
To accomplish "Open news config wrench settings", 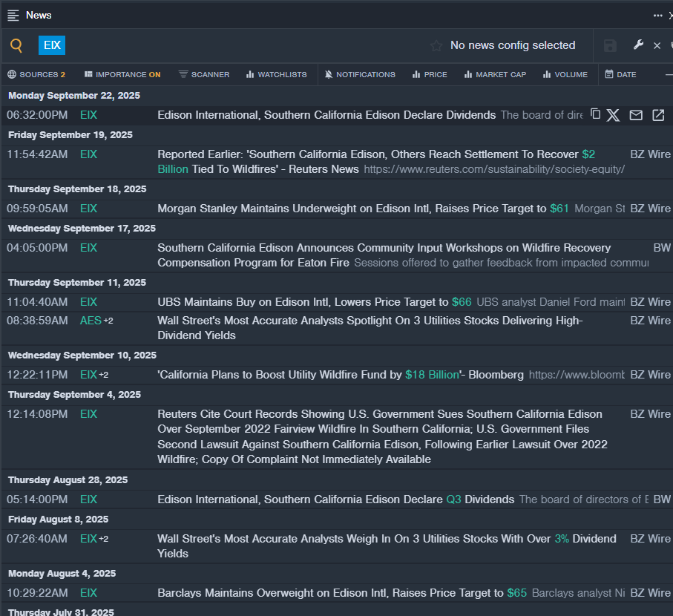I will pyautogui.click(x=638, y=45).
